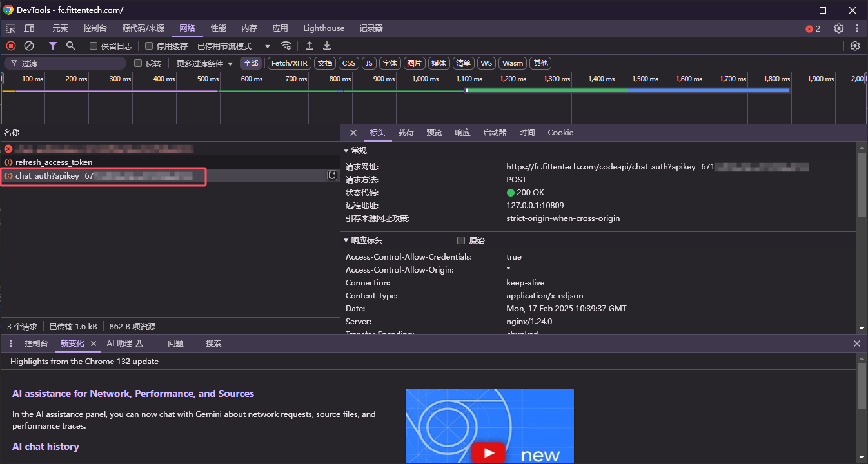The height and width of the screenshot is (464, 868).
Task: Select the WS filter type
Action: [486, 63]
